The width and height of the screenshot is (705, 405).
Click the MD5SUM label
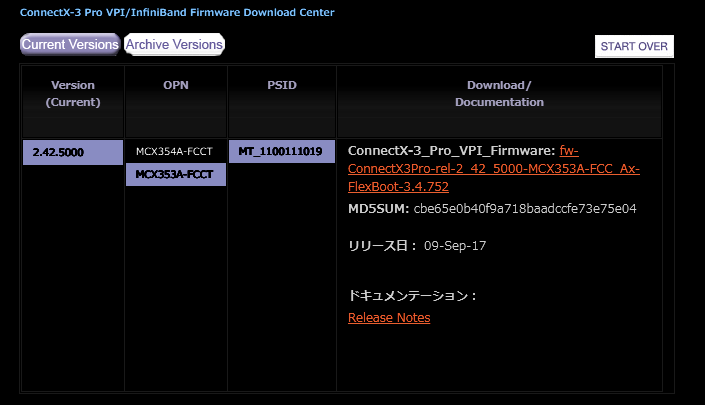coord(378,209)
